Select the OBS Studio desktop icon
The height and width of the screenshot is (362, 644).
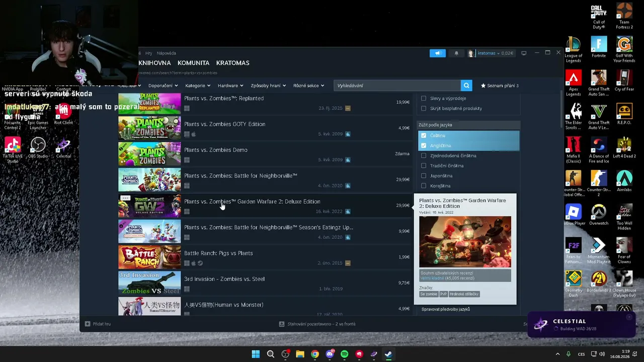(x=38, y=148)
